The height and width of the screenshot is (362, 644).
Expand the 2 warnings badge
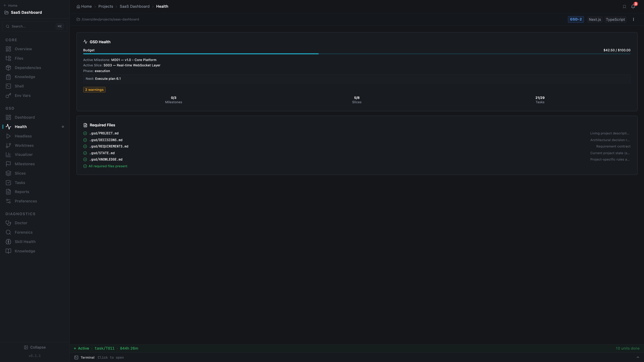(x=94, y=89)
